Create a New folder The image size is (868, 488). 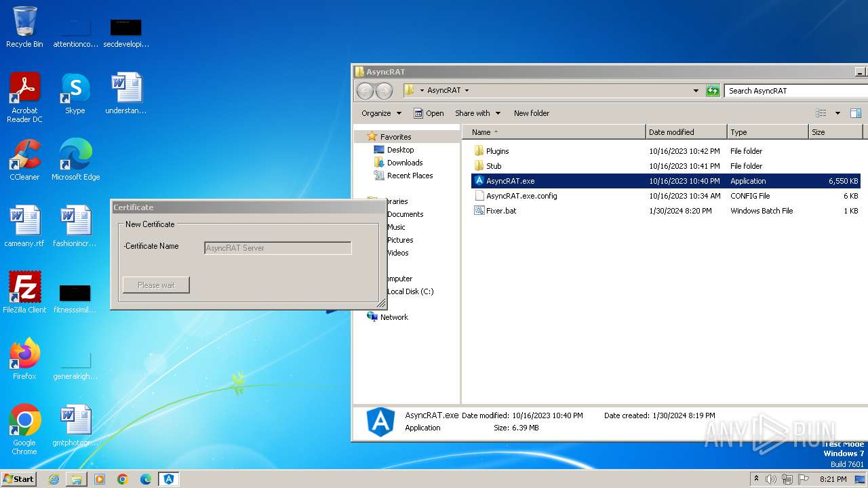[532, 113]
